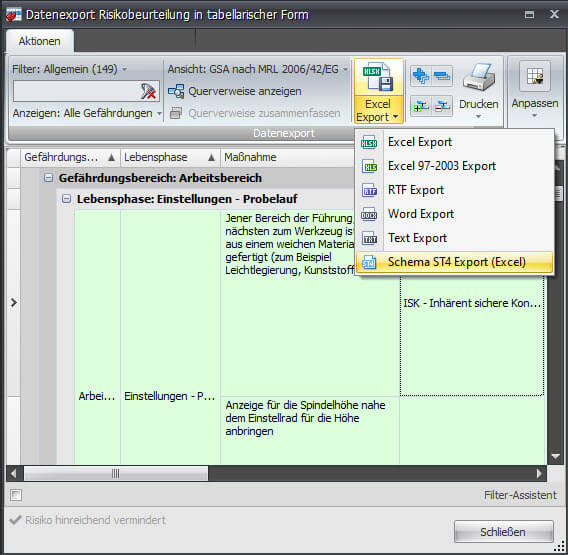
Task: Choose Text Export from the menu
Action: pyautogui.click(x=454, y=238)
